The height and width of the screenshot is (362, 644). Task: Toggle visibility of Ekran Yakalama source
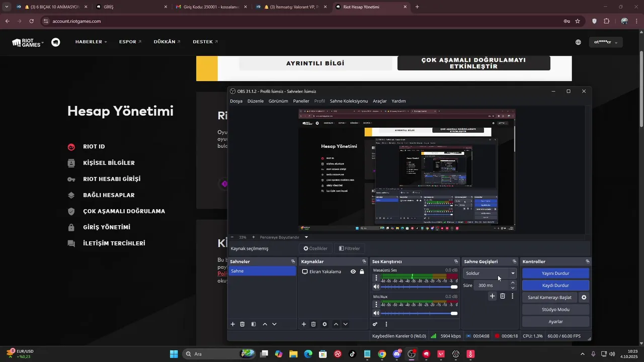click(x=353, y=271)
